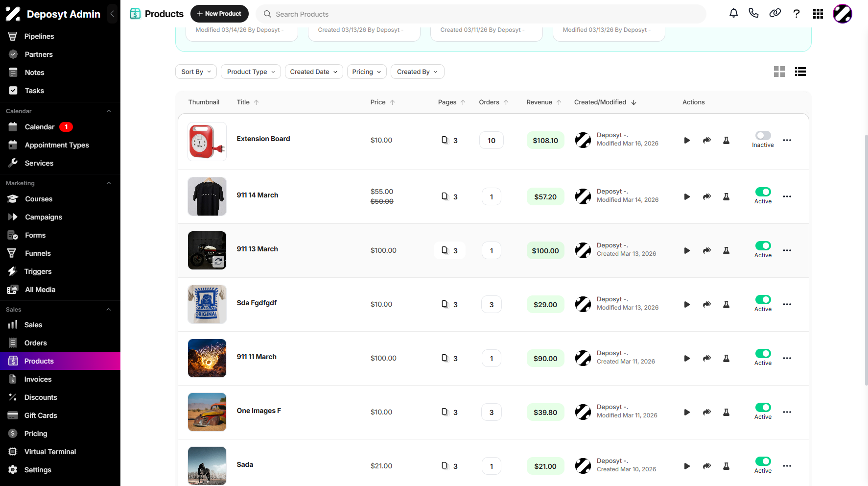
Task: Open the help question mark icon
Action: 797,14
